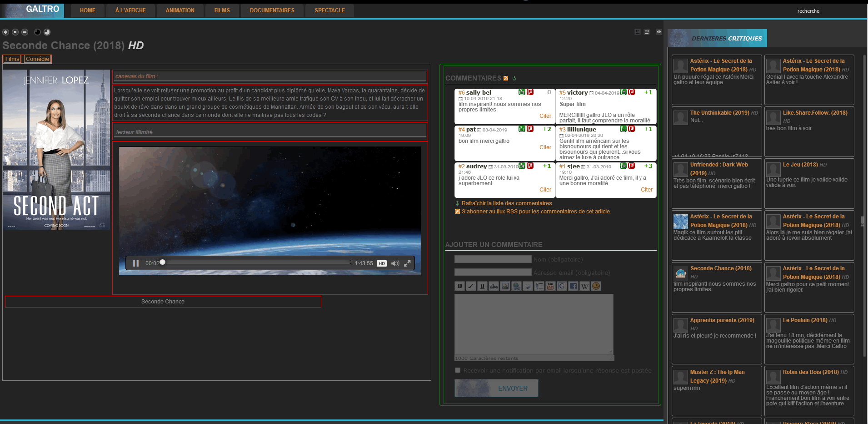Apply strikethrough formatting in comment editor
Viewport: 868px width, 424px height.
coord(494,286)
